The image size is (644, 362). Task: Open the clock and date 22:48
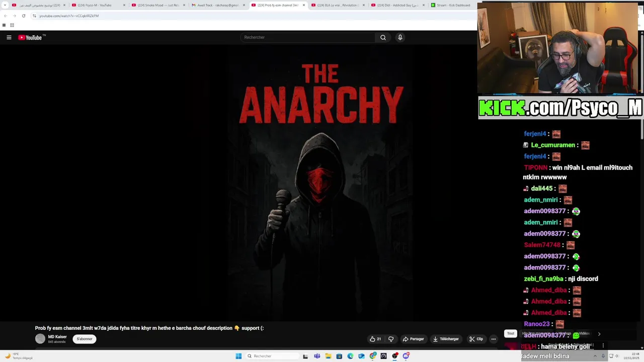click(x=631, y=356)
